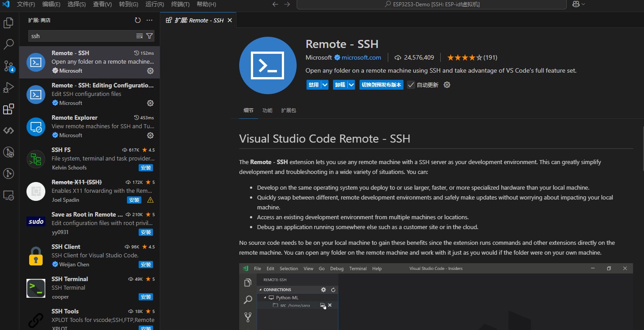Open gear settings next to 自动更新
The image size is (644, 330).
pos(447,85)
